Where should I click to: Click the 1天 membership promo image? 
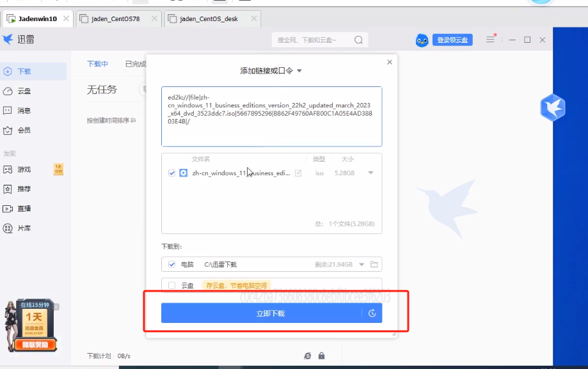[35, 322]
